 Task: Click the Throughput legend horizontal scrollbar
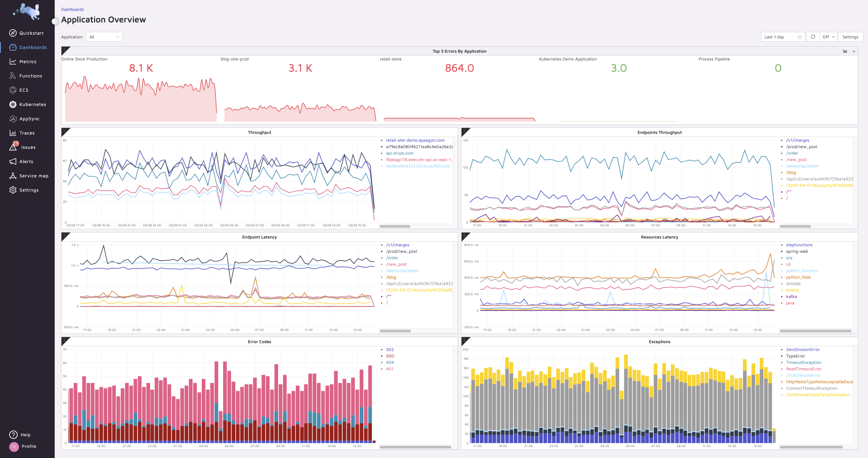coord(395,226)
